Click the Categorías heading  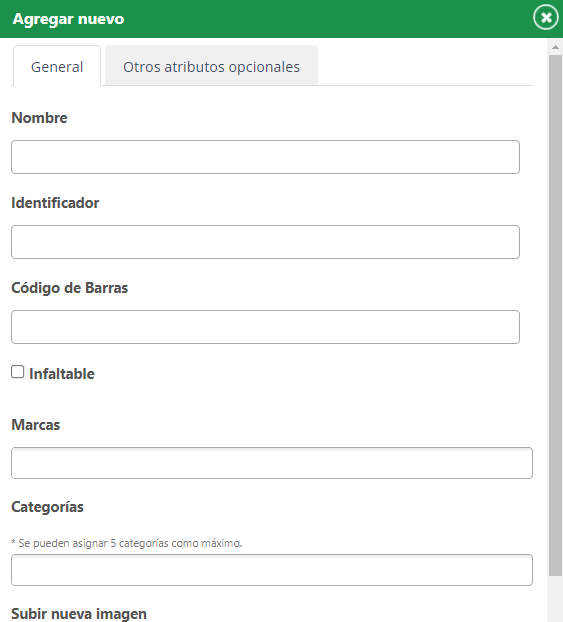click(x=47, y=507)
